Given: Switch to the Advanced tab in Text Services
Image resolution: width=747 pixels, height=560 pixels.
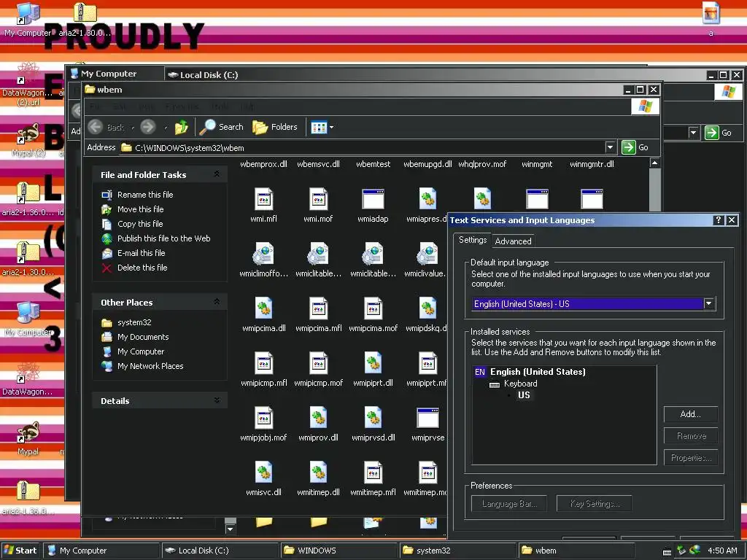Looking at the screenshot, I should tap(513, 241).
